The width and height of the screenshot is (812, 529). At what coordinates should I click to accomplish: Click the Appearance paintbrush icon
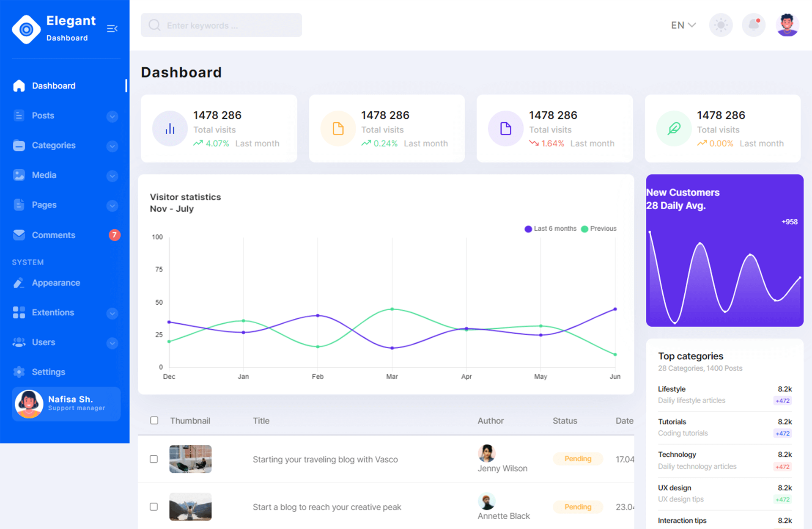click(x=17, y=283)
